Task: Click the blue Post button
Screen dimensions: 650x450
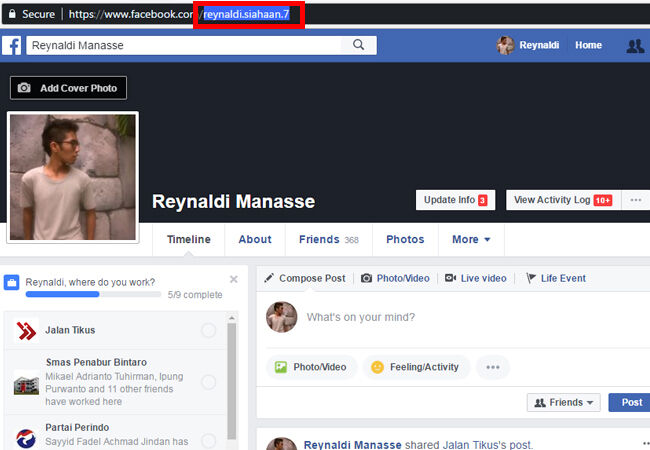Action: point(630,402)
